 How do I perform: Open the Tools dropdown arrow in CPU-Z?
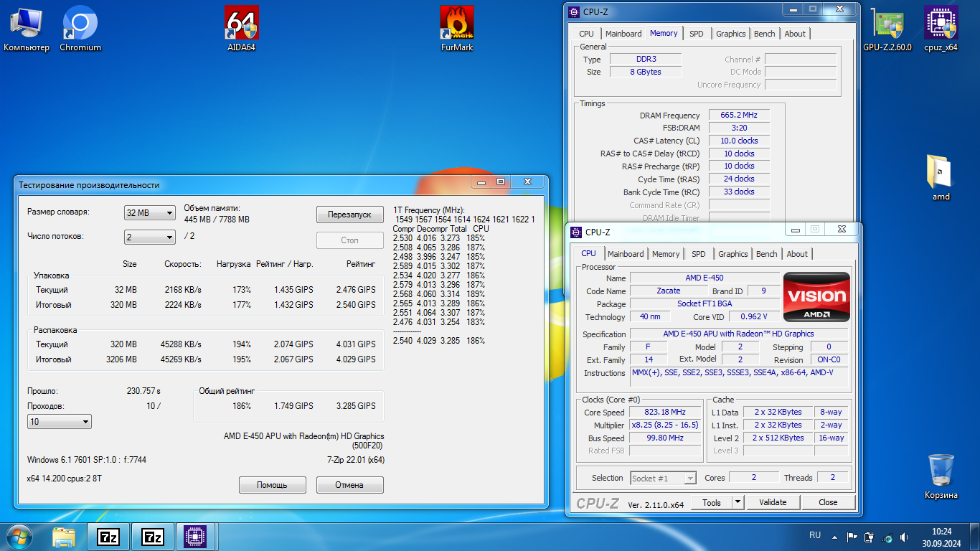click(738, 502)
